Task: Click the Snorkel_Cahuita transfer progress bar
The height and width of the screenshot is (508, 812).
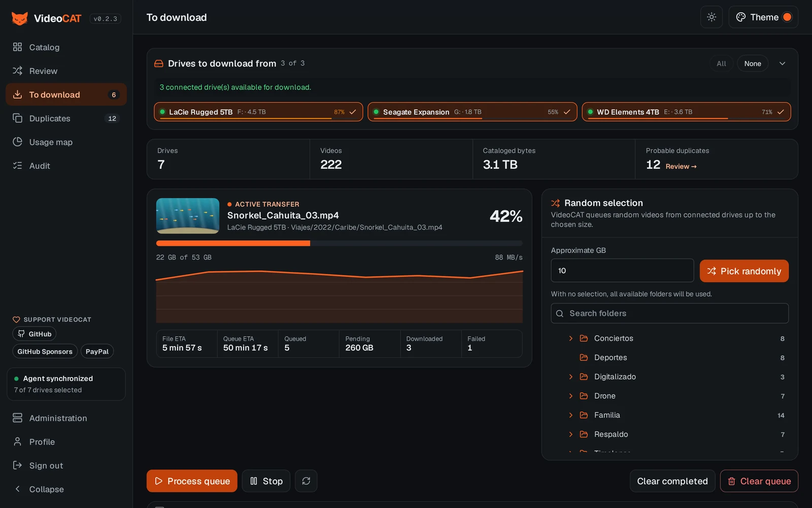Action: click(339, 243)
